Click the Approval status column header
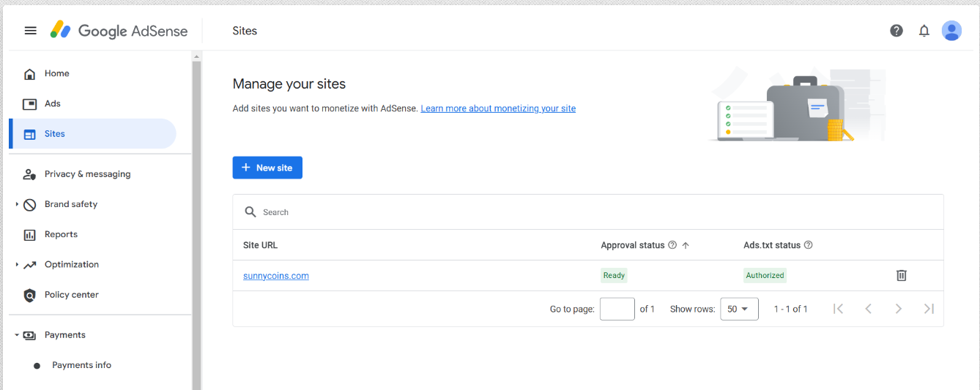 click(x=633, y=245)
